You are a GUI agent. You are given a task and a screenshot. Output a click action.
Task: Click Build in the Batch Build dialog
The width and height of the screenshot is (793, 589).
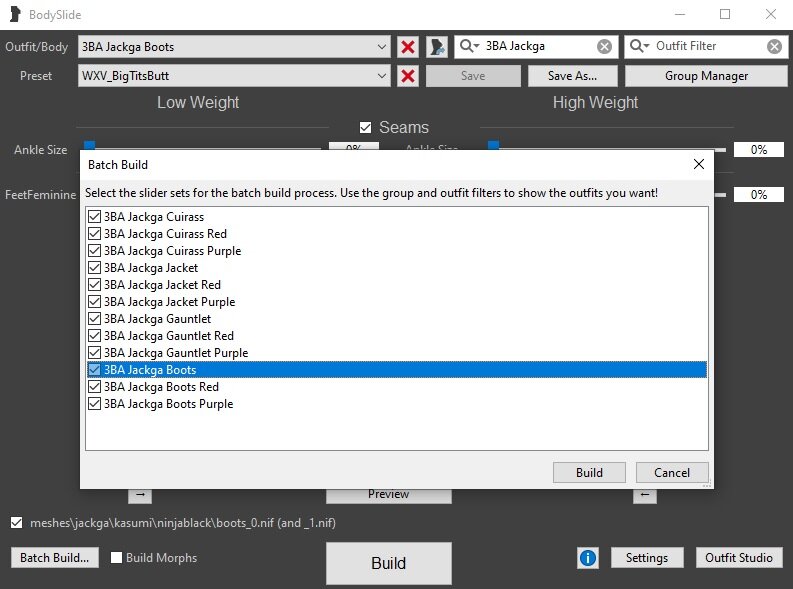coord(589,472)
